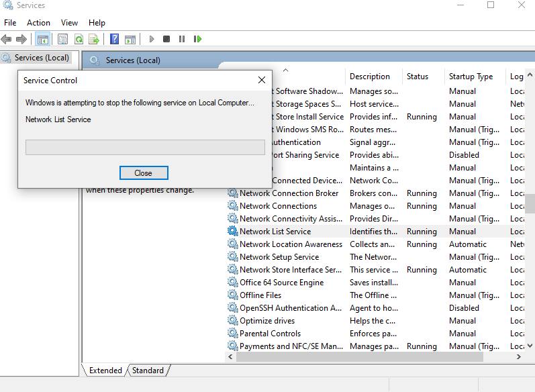Click Close button in Service Control dialog
The image size is (535, 392).
click(144, 173)
